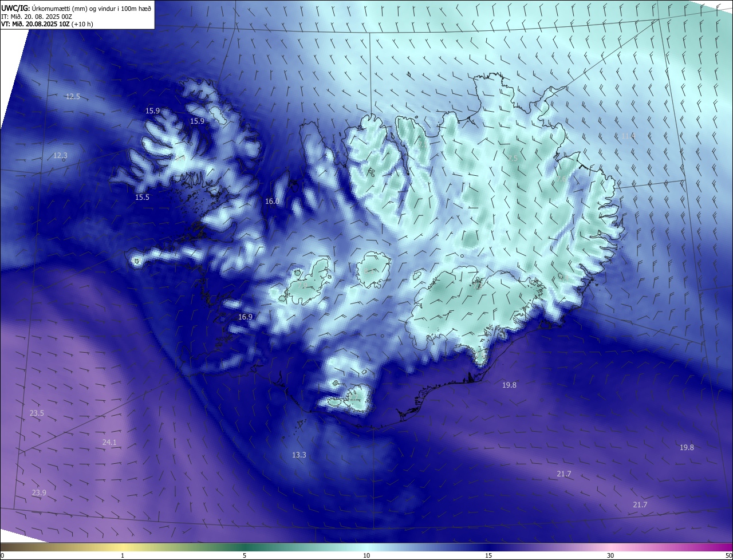Click the 23.9 value label on the map
733x560 pixels.
[39, 492]
